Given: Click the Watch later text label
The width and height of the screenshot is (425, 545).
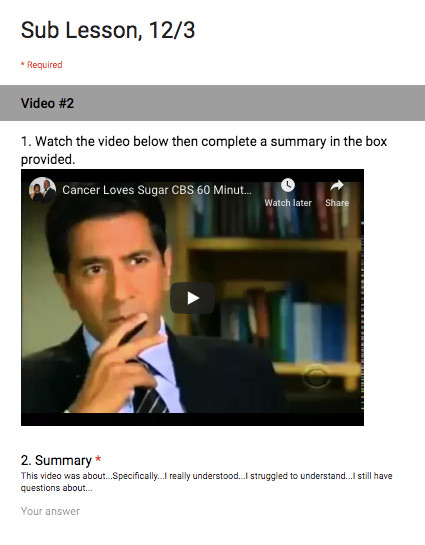Looking at the screenshot, I should point(288,203).
